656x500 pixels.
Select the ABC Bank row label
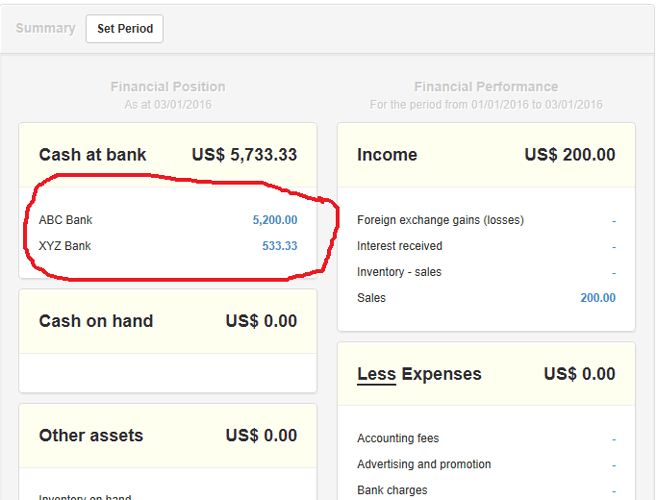(x=66, y=220)
